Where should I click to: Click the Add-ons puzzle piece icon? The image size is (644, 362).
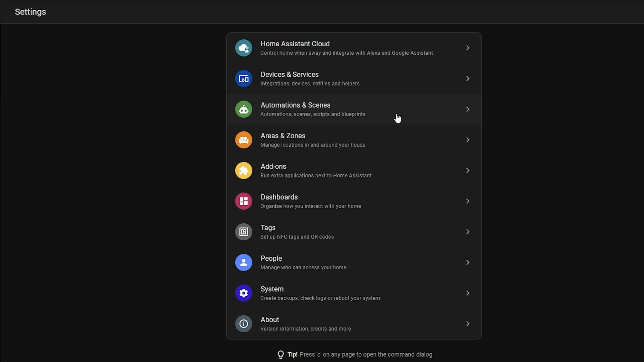click(x=243, y=171)
